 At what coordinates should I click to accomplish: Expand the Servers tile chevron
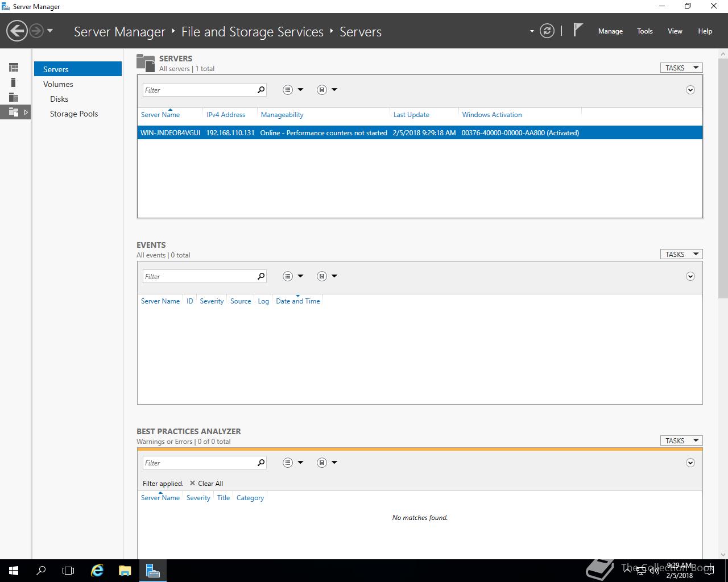(690, 90)
